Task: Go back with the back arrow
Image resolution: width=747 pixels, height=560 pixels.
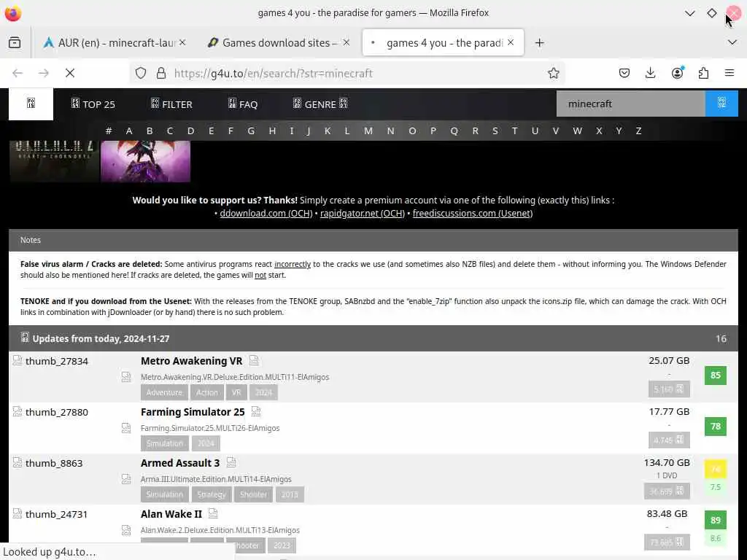Action: point(18,74)
